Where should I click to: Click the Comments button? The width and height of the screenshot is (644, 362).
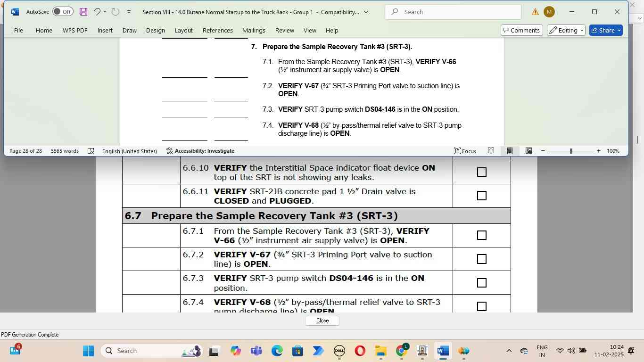point(521,30)
